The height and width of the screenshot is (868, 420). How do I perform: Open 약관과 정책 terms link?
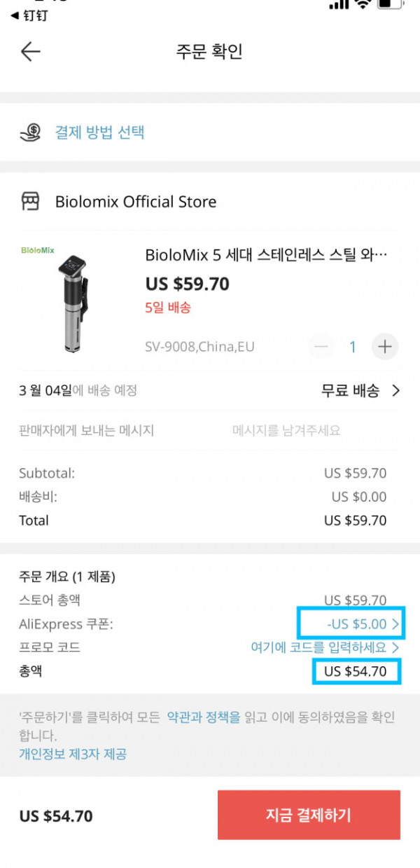coord(203,717)
